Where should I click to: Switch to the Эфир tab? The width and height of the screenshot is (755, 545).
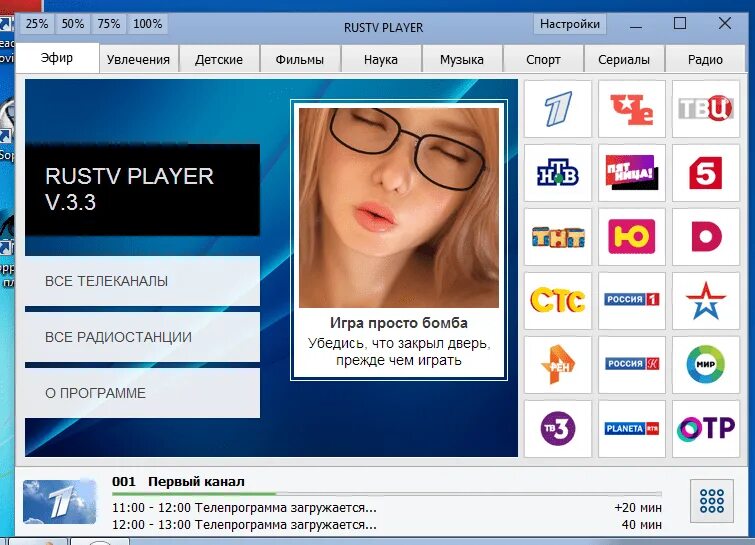tap(57, 58)
